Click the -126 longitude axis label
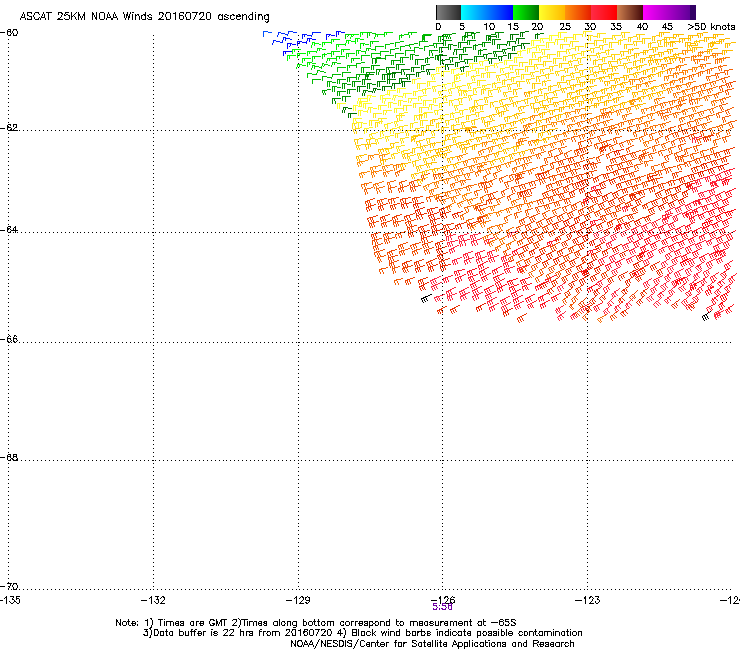 443,599
